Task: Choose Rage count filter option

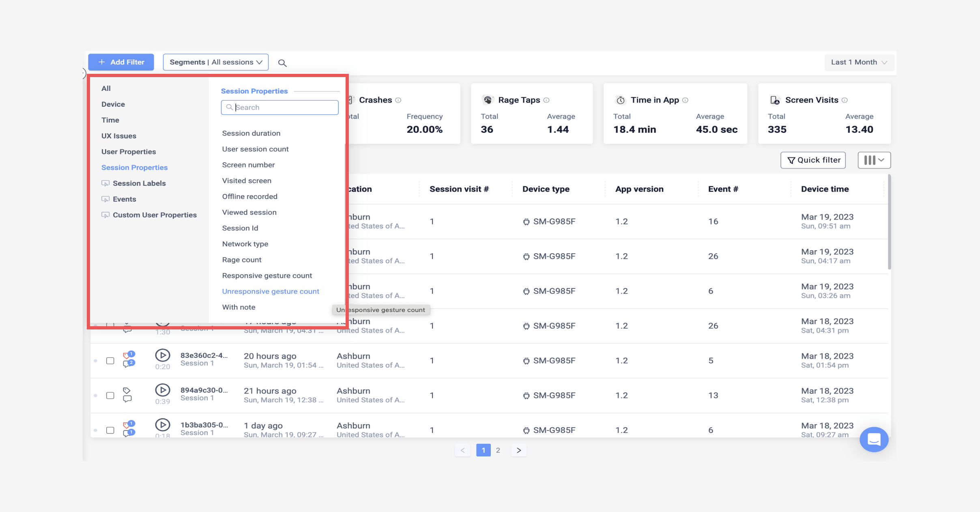Action: (242, 260)
